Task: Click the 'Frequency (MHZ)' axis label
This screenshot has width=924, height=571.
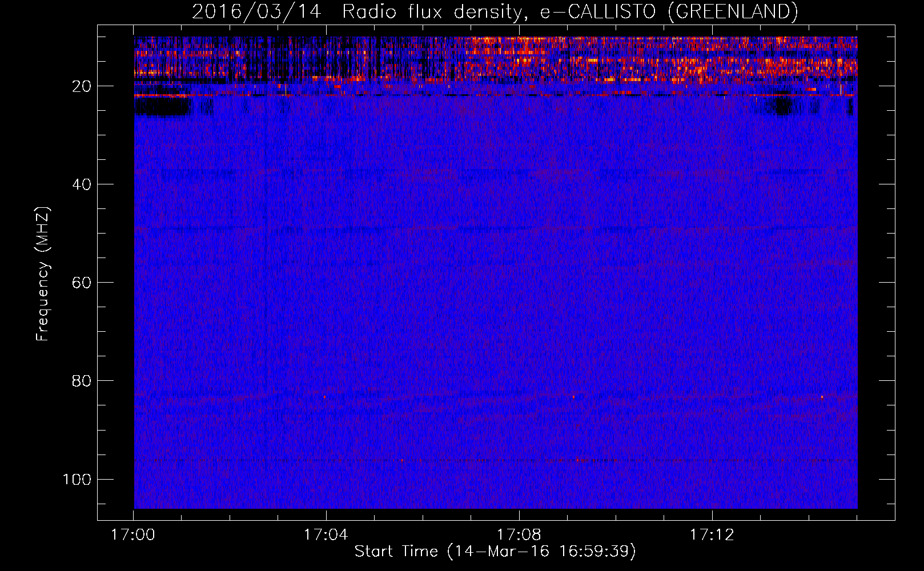Action: tap(43, 274)
